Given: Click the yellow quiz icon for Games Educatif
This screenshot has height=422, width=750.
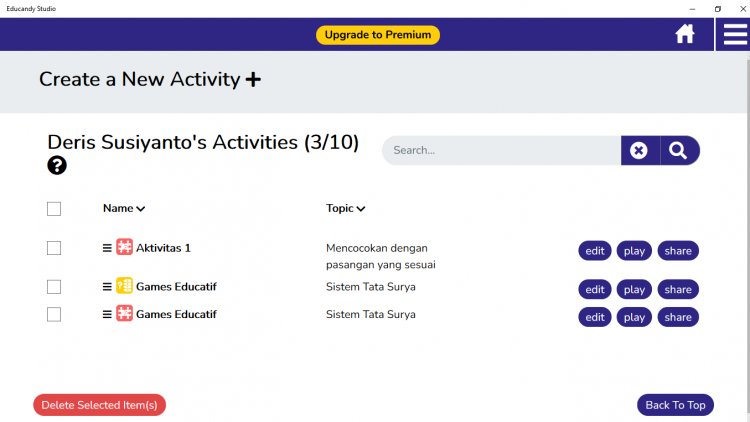Looking at the screenshot, I should coord(124,286).
